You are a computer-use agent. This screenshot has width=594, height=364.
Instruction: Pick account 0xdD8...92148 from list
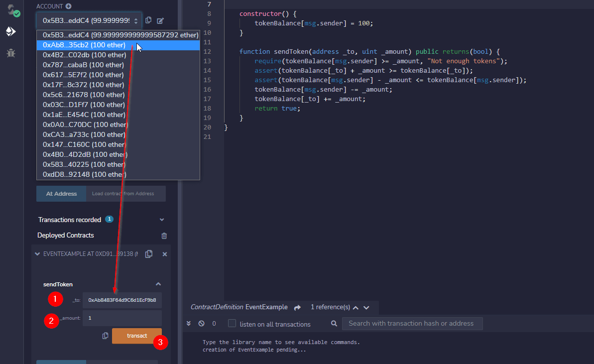click(118, 174)
